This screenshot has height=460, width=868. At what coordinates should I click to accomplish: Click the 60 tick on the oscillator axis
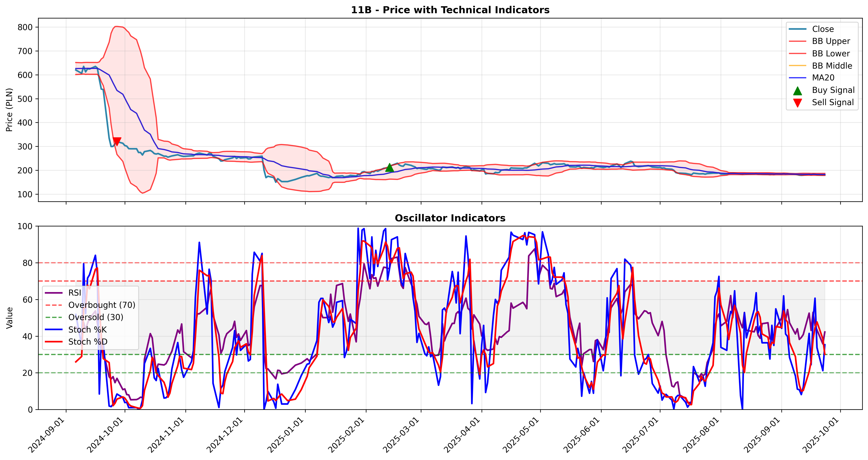tap(28, 300)
